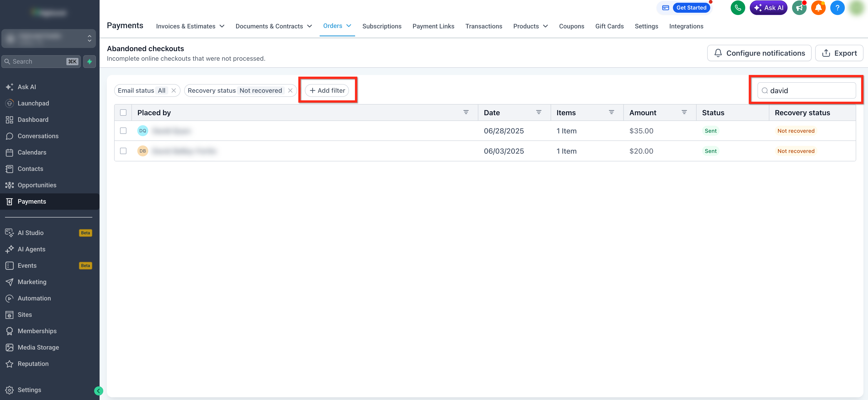
Task: Open Automation in the sidebar
Action: tap(50, 298)
